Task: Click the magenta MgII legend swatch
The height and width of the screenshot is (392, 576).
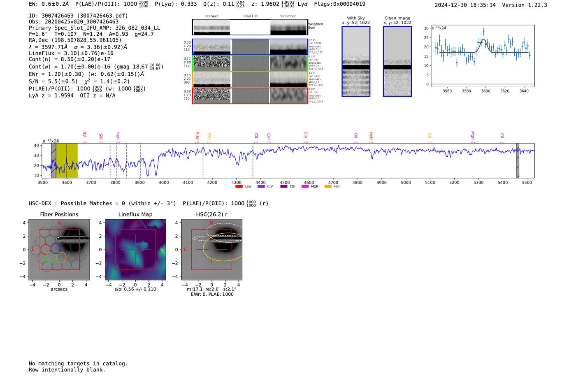Action: pos(305,186)
